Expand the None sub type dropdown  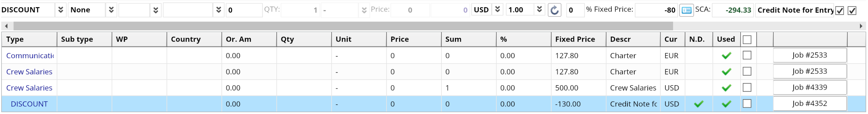point(111,10)
